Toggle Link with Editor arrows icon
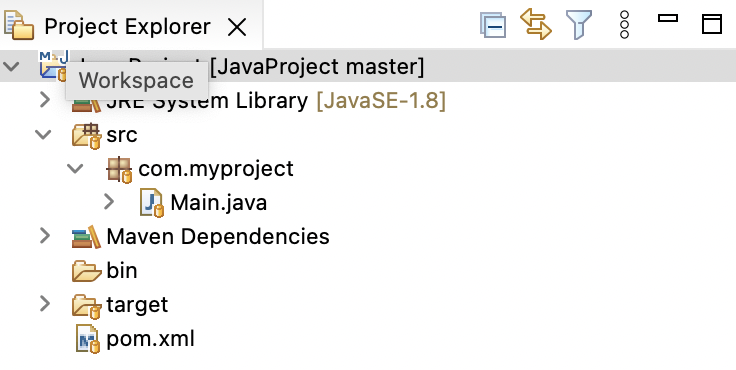This screenshot has height=370, width=736. (x=536, y=24)
